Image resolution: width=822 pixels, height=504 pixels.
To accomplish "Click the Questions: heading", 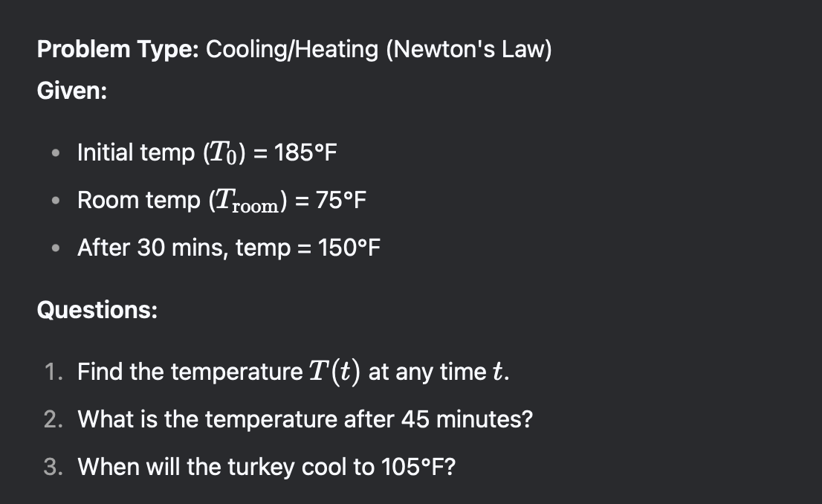I will click(97, 310).
